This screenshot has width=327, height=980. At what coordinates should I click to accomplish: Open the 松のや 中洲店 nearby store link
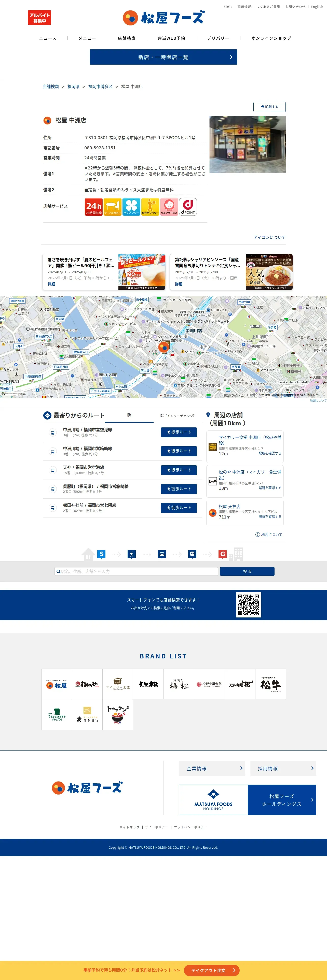250,475
